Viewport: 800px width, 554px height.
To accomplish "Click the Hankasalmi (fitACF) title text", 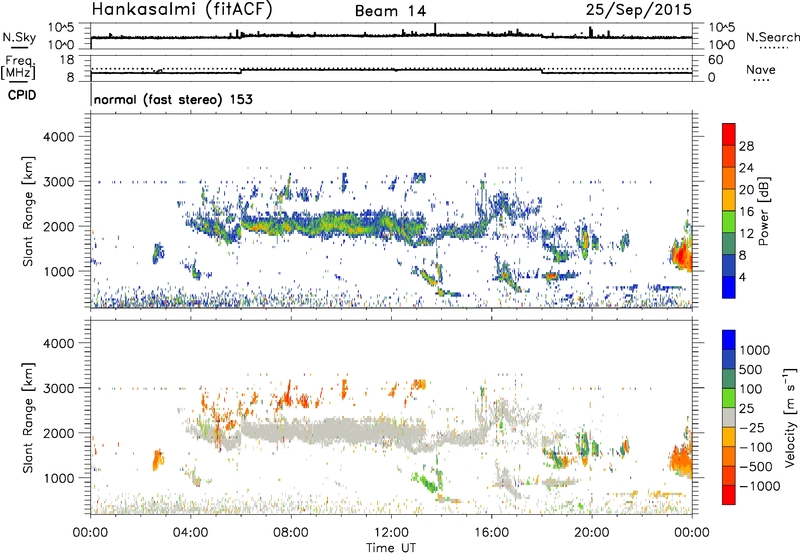I will [182, 9].
